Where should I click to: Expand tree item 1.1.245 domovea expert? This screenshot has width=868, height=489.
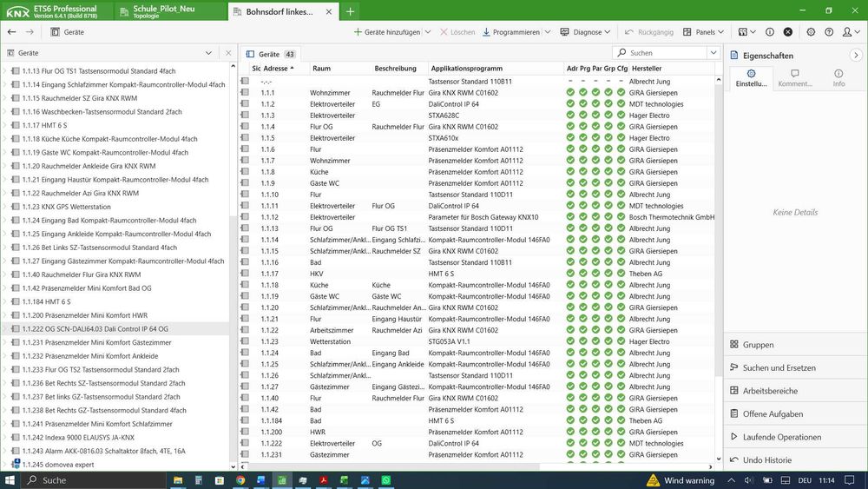click(4, 465)
